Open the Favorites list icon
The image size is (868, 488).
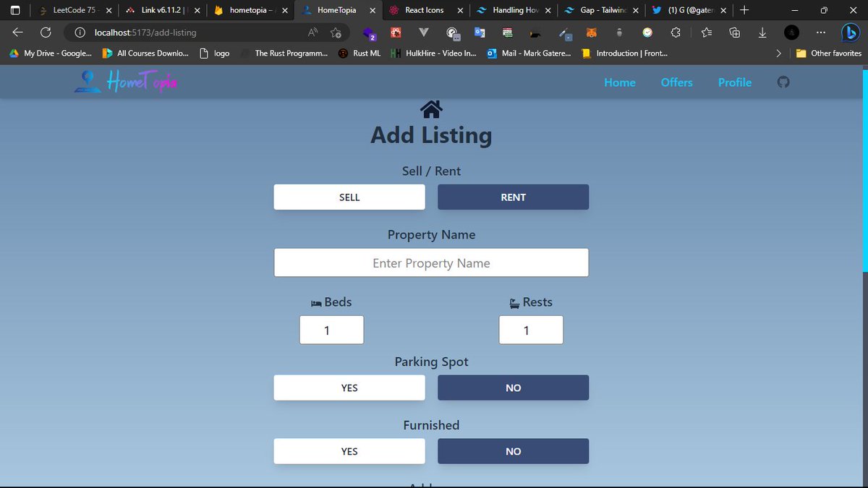click(707, 33)
